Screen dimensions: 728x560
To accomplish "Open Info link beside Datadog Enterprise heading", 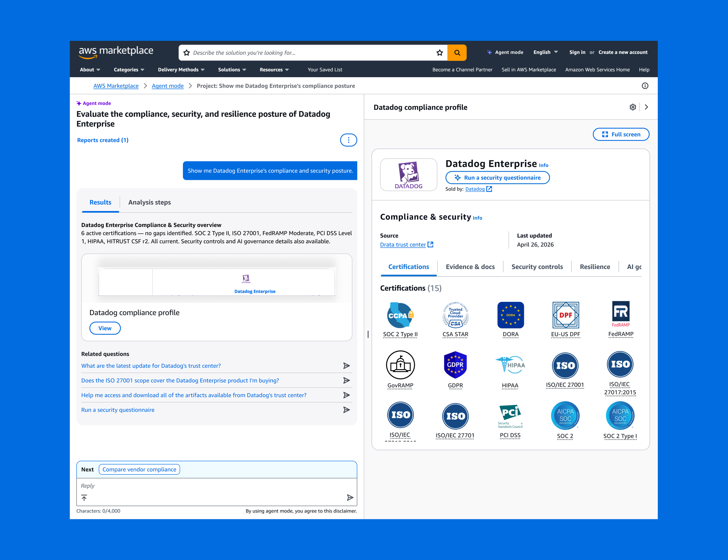I will 543,165.
